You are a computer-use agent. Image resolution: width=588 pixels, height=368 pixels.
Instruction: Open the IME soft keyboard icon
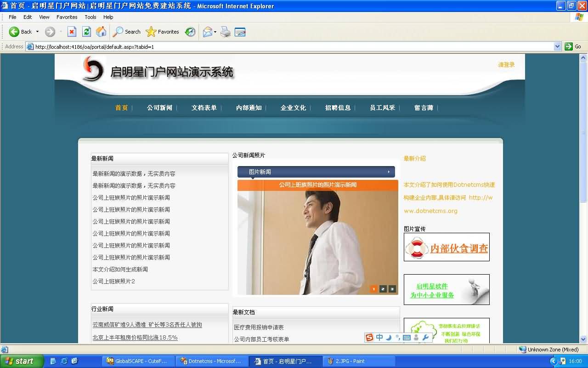pyautogui.click(x=407, y=338)
